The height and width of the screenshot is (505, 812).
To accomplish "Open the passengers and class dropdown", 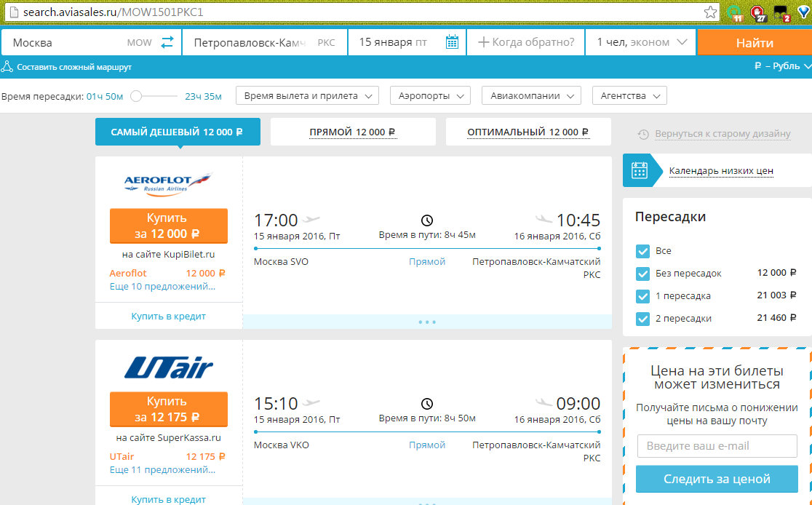I will 641,42.
